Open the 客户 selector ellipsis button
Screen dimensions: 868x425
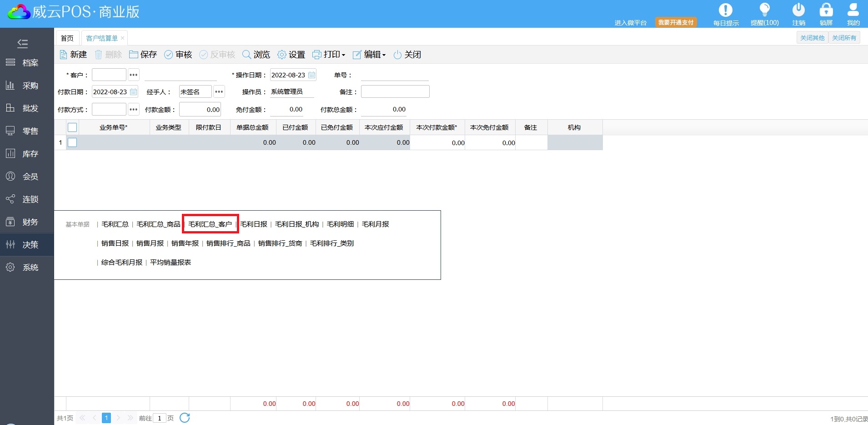coord(133,75)
